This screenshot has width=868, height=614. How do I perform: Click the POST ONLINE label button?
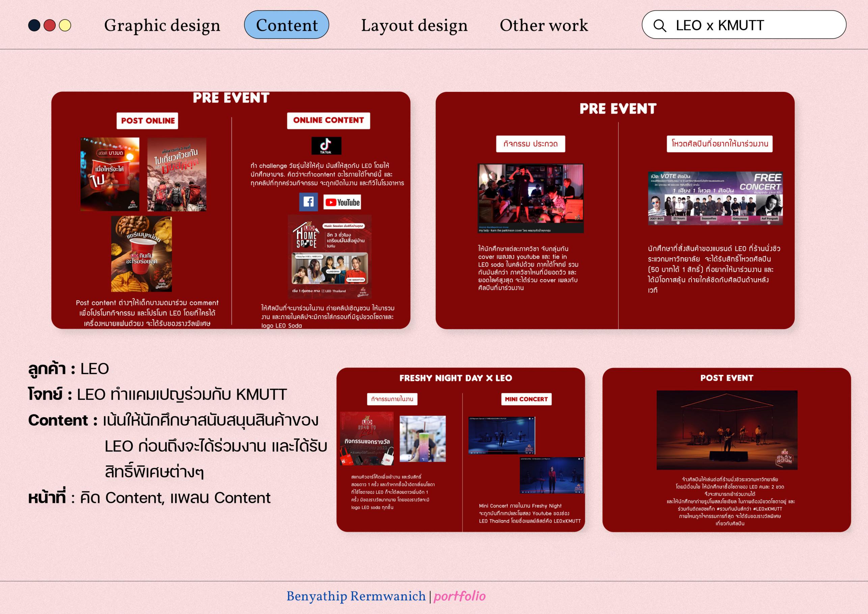tap(147, 121)
